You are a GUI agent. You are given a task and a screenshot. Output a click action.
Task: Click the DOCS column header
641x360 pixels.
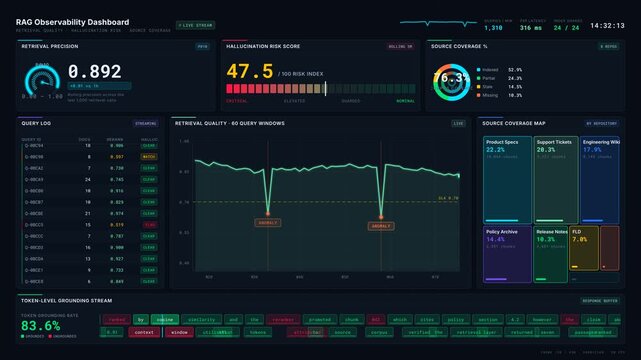[85, 140]
